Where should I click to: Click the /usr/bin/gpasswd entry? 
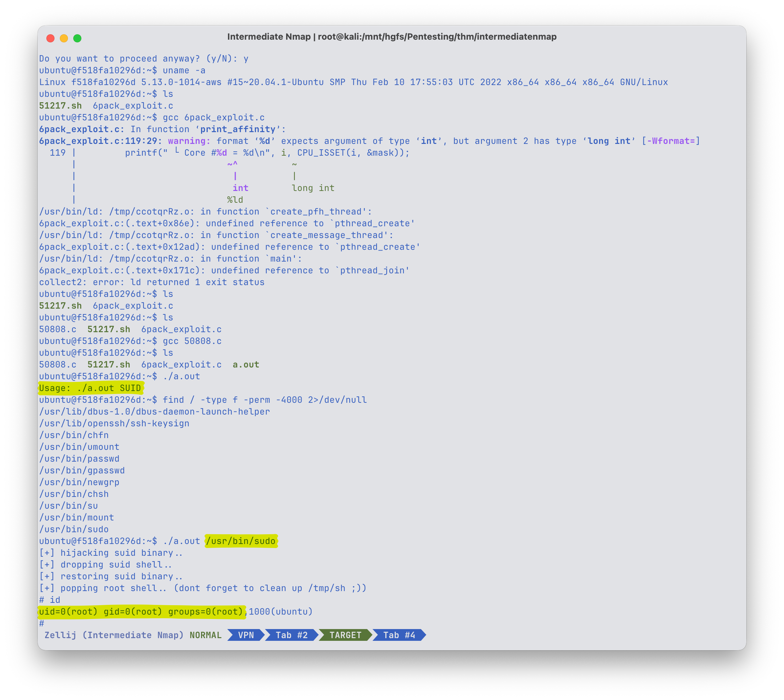click(82, 471)
